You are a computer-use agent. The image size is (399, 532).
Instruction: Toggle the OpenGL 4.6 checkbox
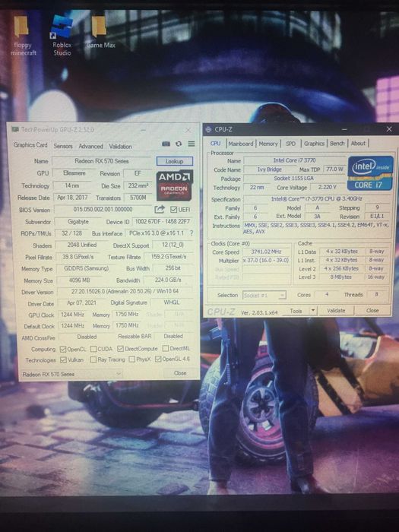(x=158, y=359)
